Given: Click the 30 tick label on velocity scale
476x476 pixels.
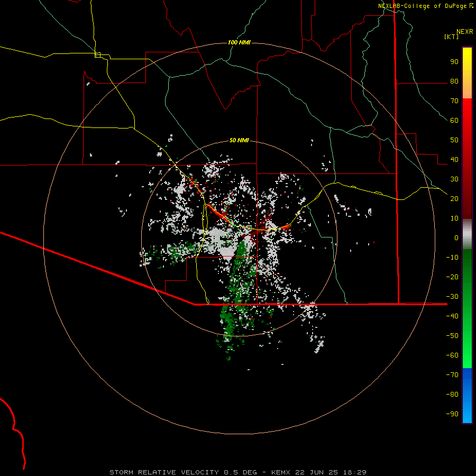Looking at the screenshot, I should click(x=454, y=179).
